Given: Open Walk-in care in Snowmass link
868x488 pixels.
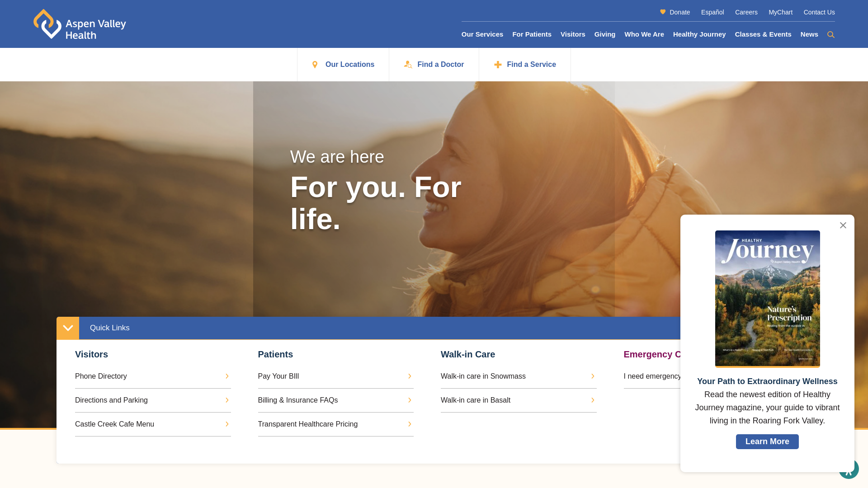Looking at the screenshot, I should (483, 376).
